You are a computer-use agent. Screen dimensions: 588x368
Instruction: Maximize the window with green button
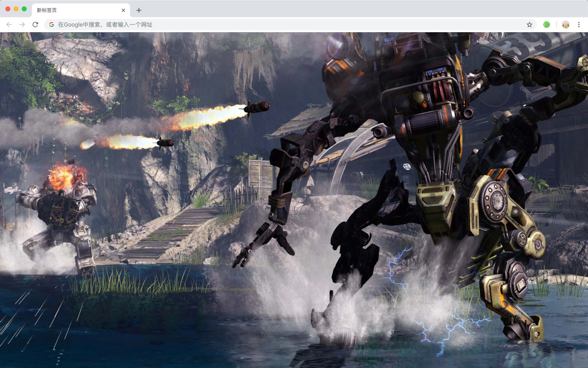coord(24,9)
